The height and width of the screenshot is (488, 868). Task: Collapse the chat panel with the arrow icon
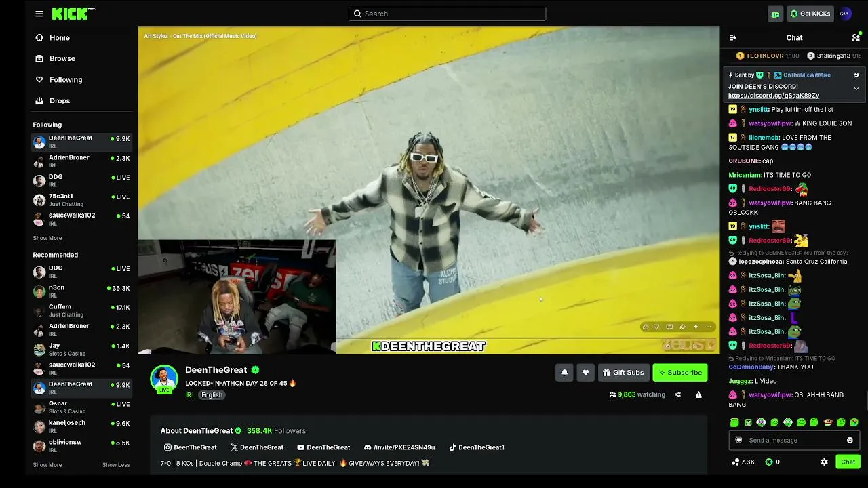(732, 38)
